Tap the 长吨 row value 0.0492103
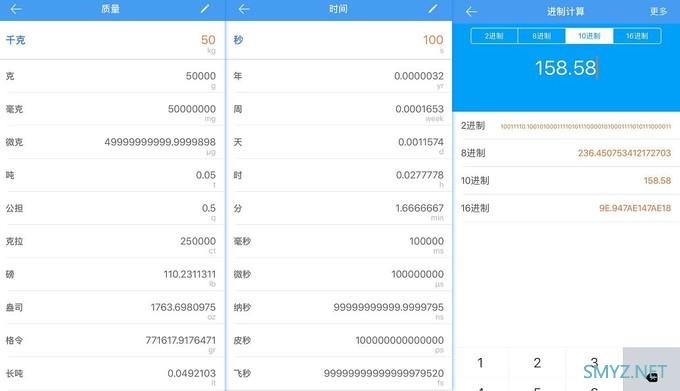680x391 pixels. (192, 373)
